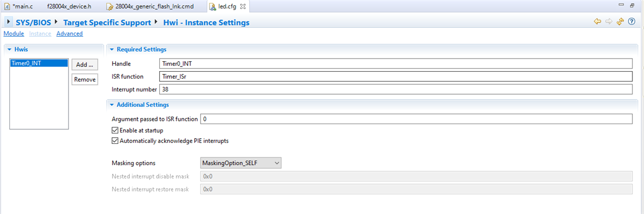Collapse the Hwis panel

[9, 50]
